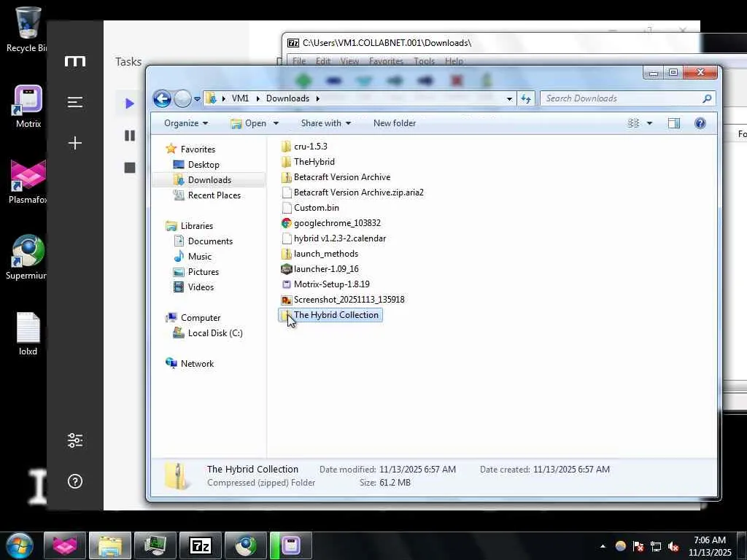This screenshot has width=747, height=560.
Task: Open the 7-Zip window's Tools menu
Action: click(424, 61)
